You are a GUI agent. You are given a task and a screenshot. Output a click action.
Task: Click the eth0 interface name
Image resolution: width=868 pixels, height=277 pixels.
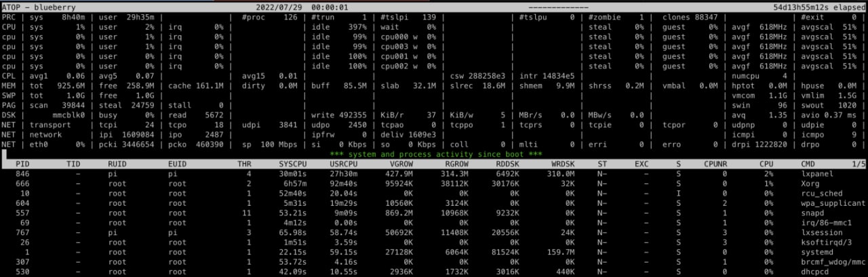pos(39,144)
